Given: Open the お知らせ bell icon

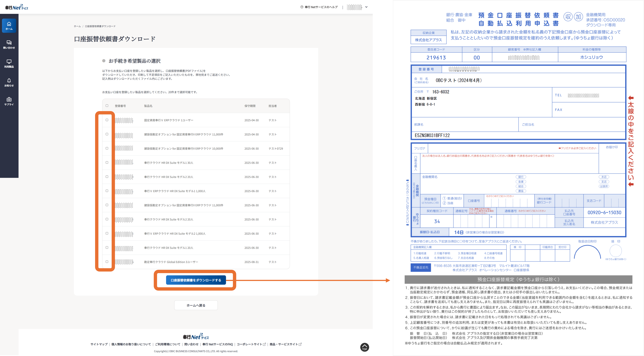Looking at the screenshot, I should tap(9, 82).
